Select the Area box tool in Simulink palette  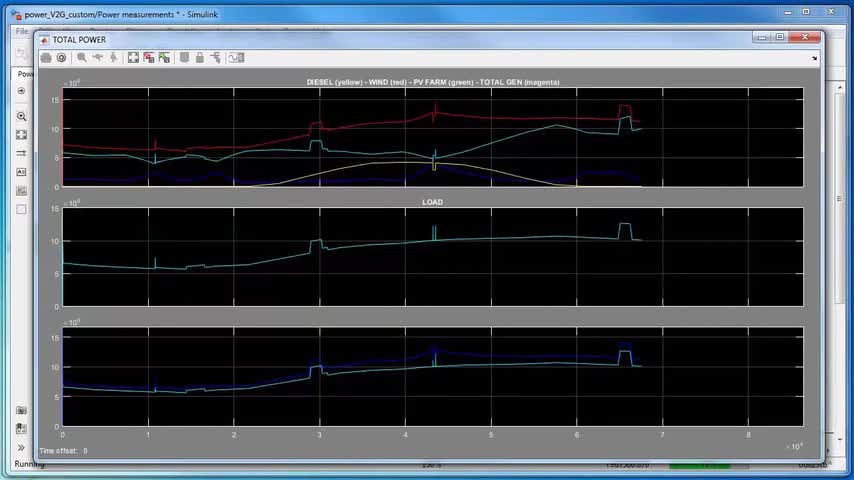(21, 209)
